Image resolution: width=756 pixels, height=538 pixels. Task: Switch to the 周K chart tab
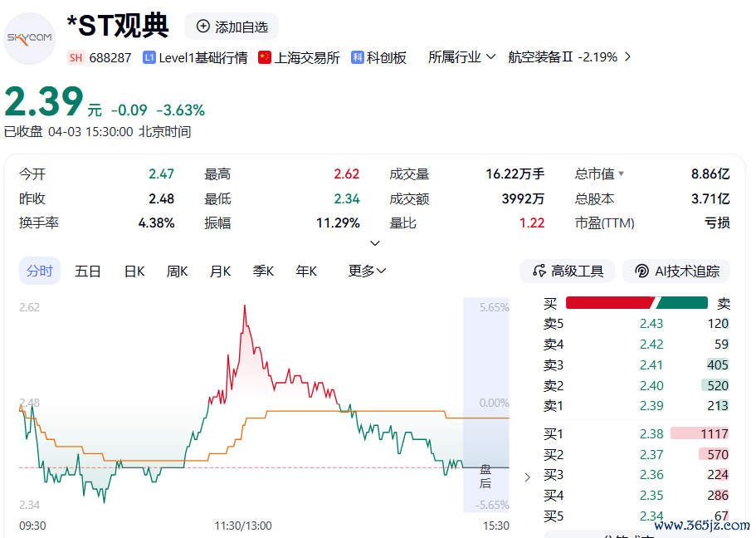click(x=177, y=271)
